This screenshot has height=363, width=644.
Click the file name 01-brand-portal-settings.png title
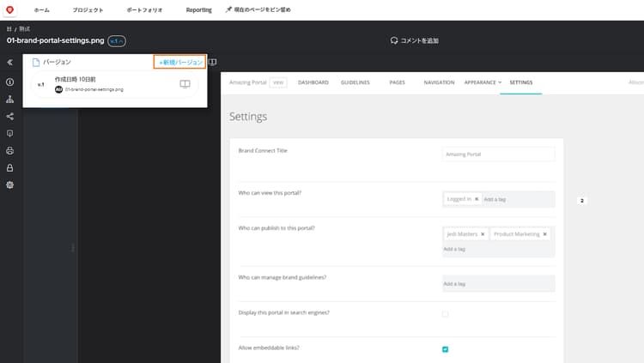coord(56,40)
